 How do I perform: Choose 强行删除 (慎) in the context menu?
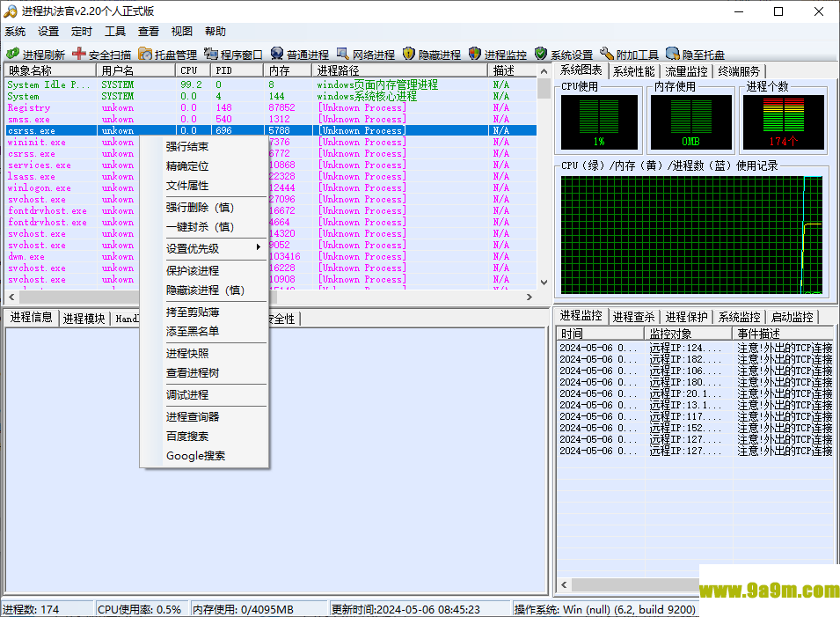pos(204,208)
